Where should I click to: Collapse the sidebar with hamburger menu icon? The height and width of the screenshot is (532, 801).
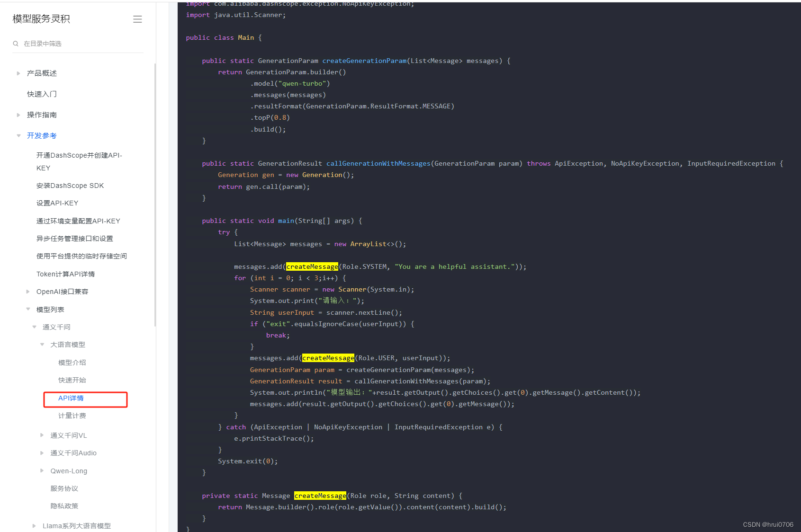pyautogui.click(x=137, y=19)
